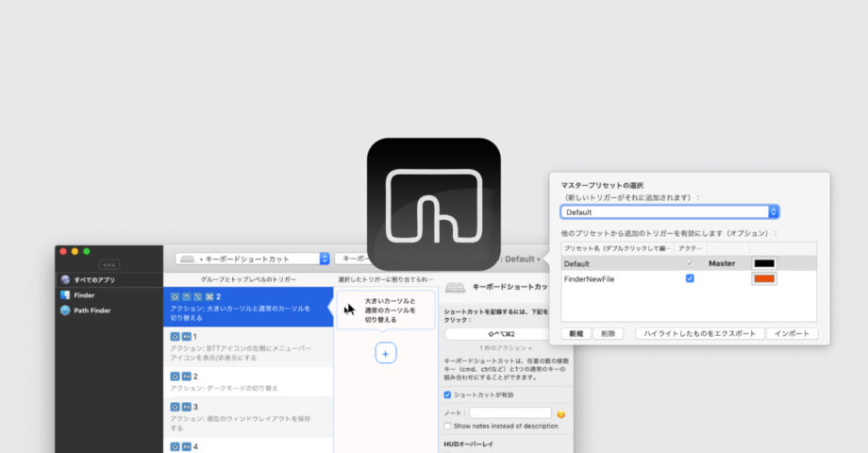Click the インポート button

(x=792, y=333)
